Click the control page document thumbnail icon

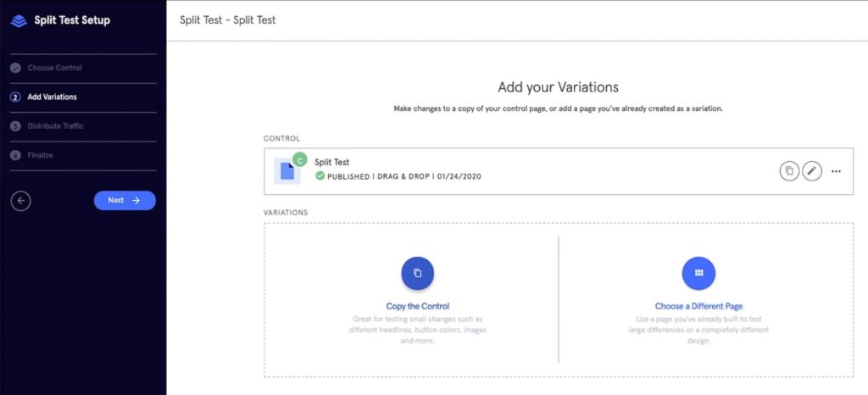click(x=287, y=171)
